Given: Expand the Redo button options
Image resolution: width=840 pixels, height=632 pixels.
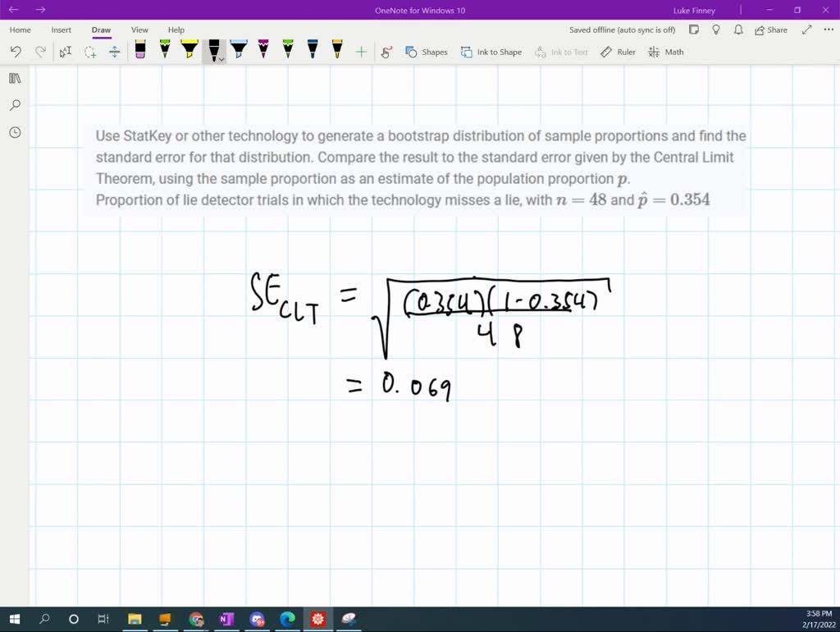Looking at the screenshot, I should click(39, 51).
